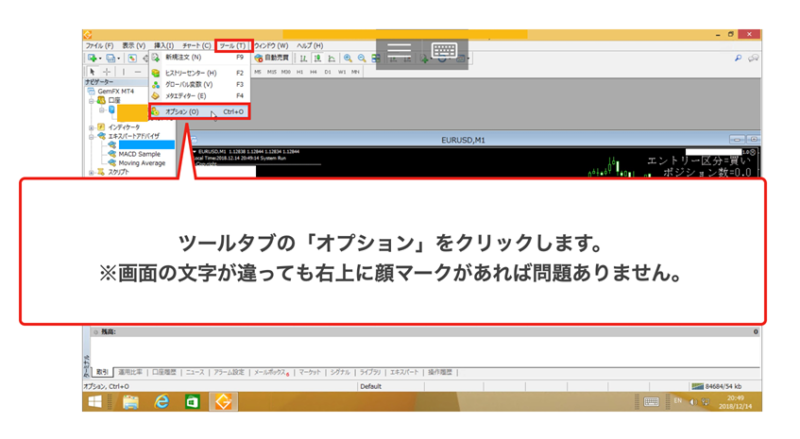This screenshot has height=439, width=800.
Task: Click the GemFX MT4 taskbar icon
Action: [x=223, y=402]
